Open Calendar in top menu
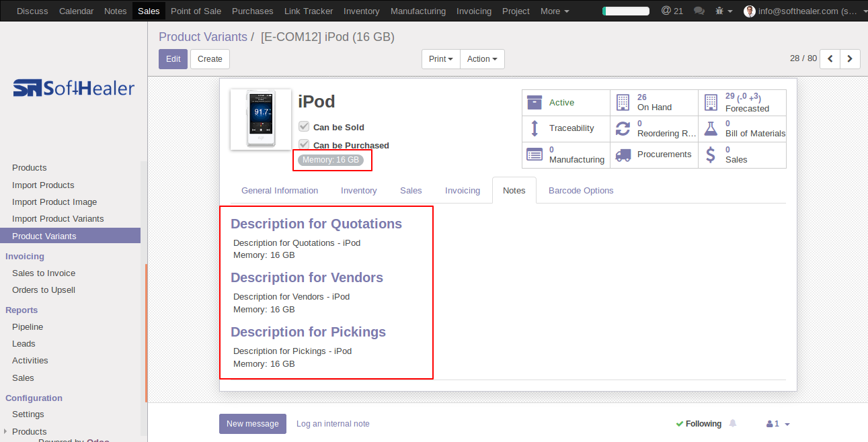The width and height of the screenshot is (868, 442). (x=76, y=11)
